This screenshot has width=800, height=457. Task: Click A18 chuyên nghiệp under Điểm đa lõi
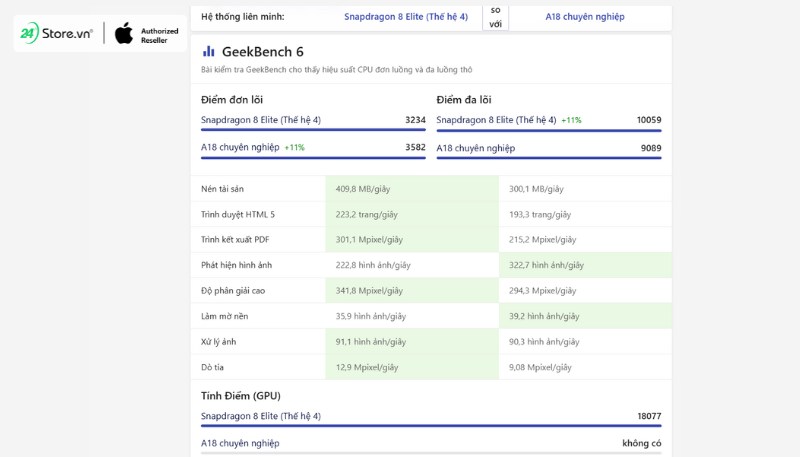(x=476, y=148)
